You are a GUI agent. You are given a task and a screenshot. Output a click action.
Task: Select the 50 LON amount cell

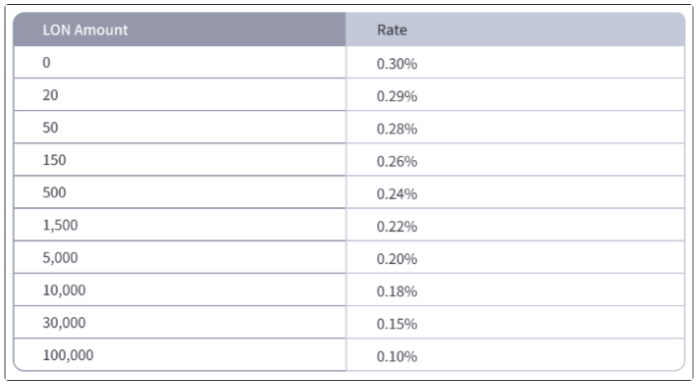pyautogui.click(x=180, y=127)
